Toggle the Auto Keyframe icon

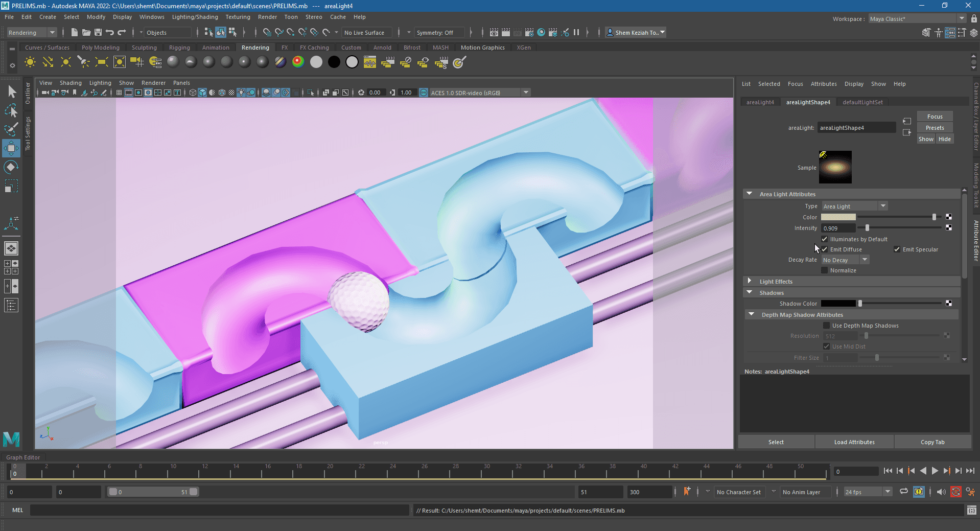click(955, 492)
